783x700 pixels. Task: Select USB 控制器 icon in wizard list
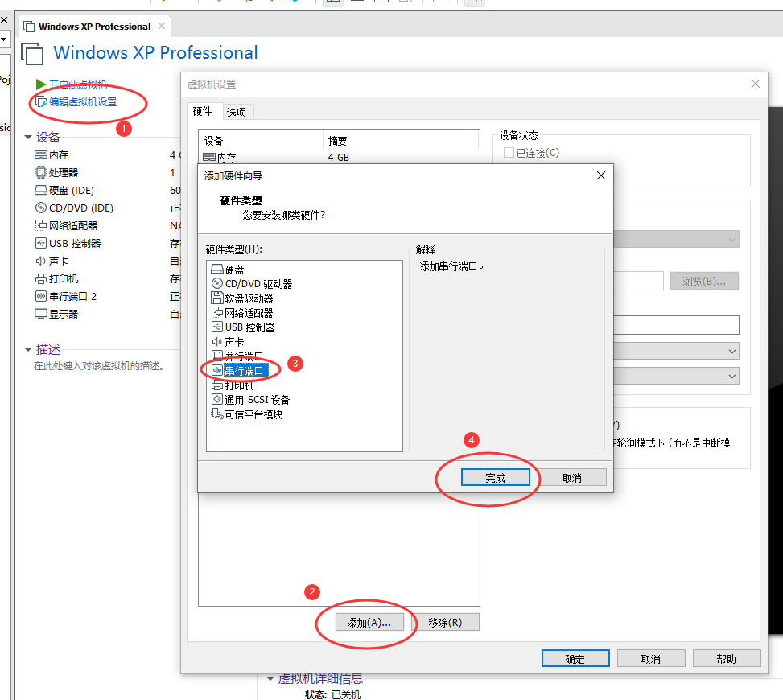click(x=216, y=327)
